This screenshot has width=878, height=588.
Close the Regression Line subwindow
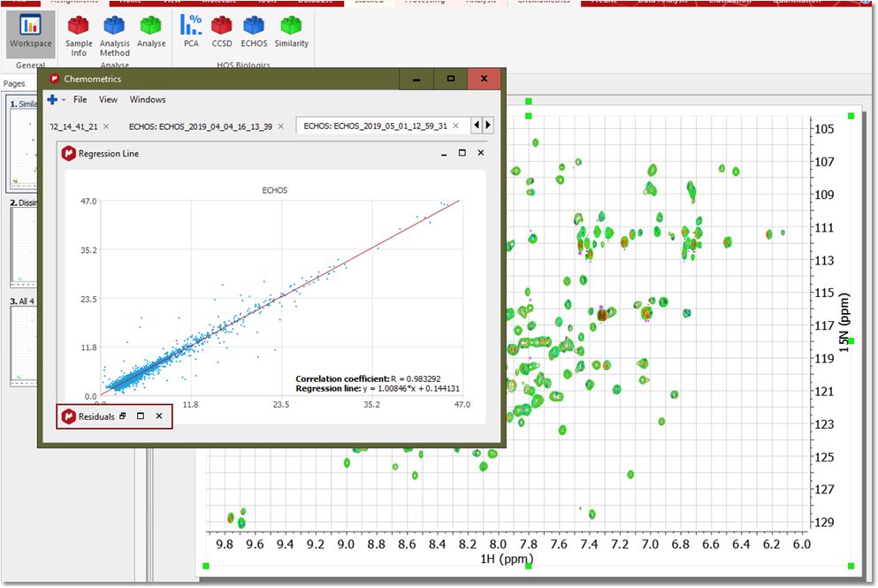point(480,153)
